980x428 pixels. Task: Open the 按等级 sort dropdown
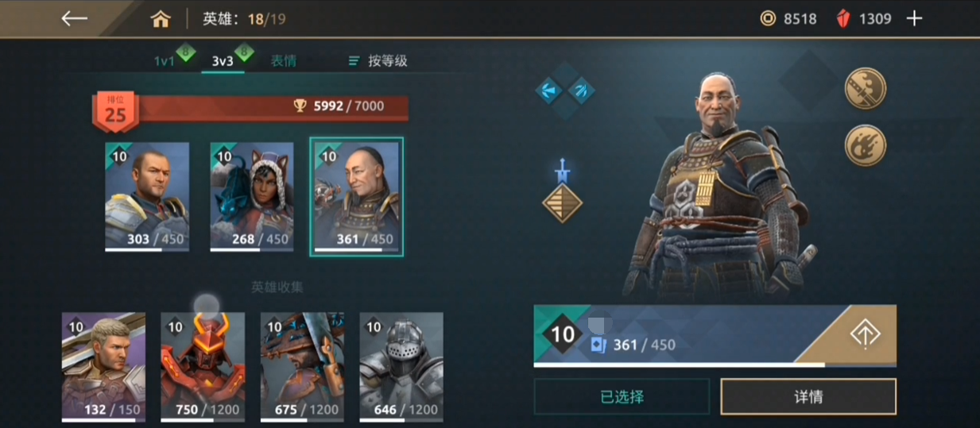[378, 61]
